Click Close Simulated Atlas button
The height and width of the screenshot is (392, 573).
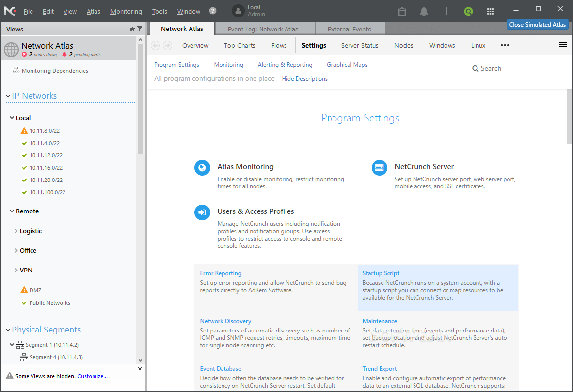click(x=537, y=25)
